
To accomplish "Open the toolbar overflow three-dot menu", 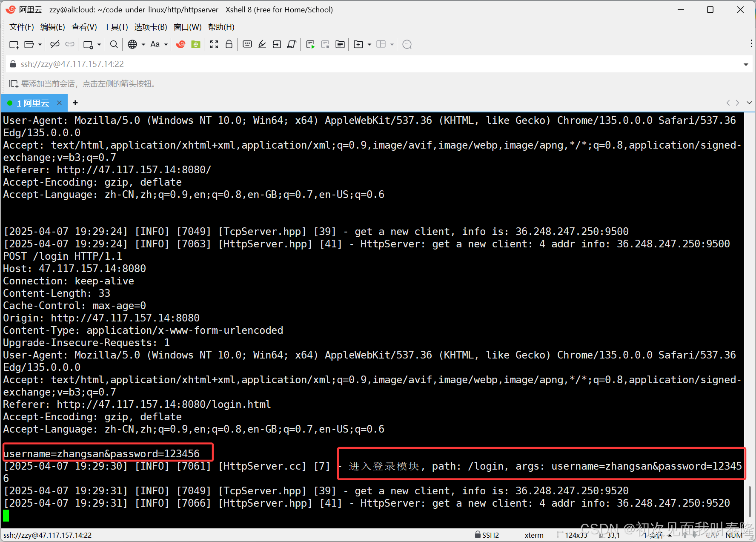I will click(751, 44).
